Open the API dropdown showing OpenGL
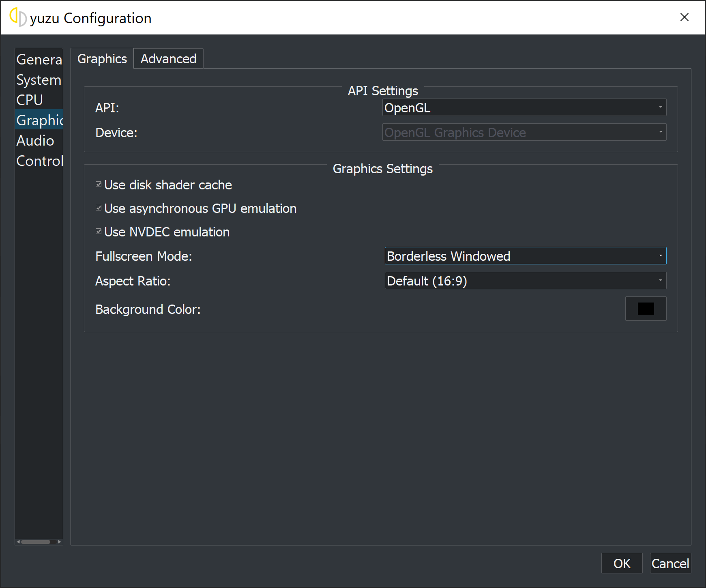The image size is (706, 588). click(524, 107)
